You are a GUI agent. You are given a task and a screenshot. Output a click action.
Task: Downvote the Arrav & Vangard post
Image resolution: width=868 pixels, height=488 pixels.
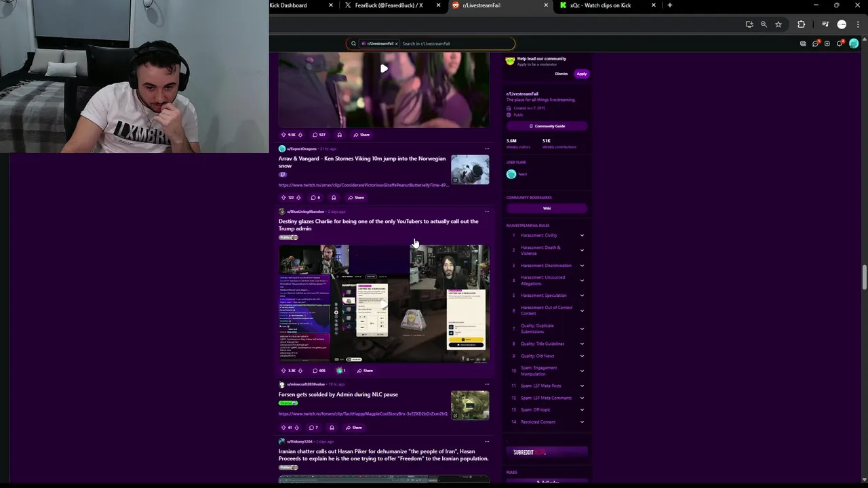(299, 197)
